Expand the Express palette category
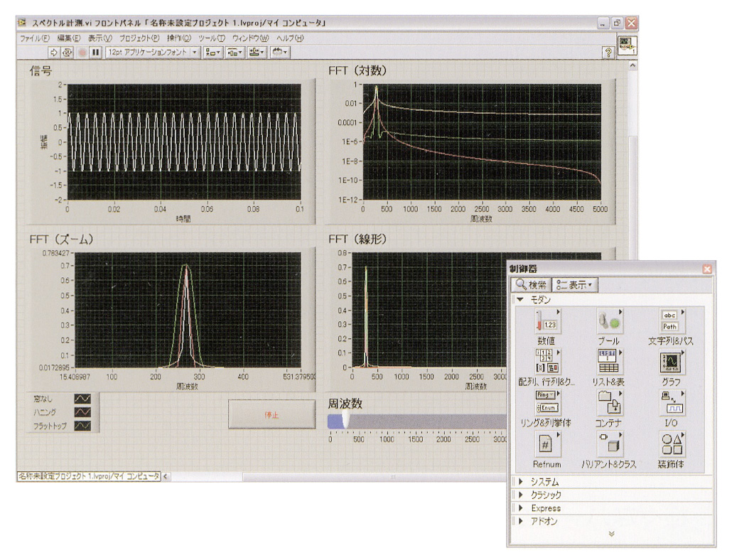 coord(520,507)
